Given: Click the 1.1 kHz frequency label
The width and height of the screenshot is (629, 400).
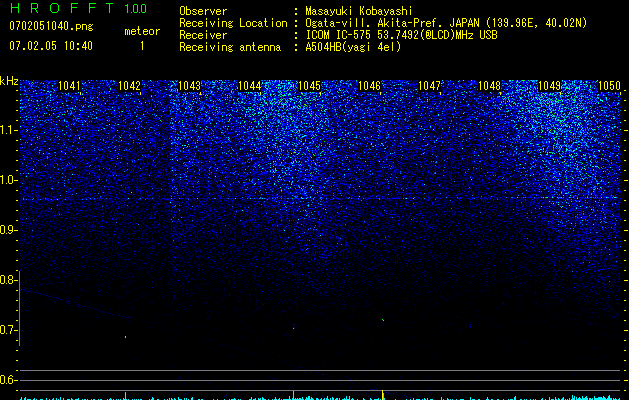Looking at the screenshot, I should (8, 130).
